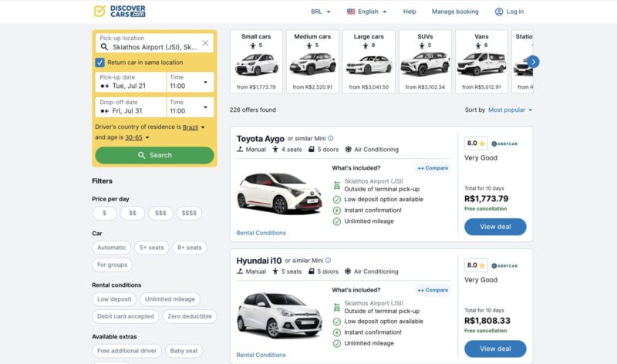View deal for Hyundai i10
This screenshot has width=617, height=364.
click(x=495, y=349)
